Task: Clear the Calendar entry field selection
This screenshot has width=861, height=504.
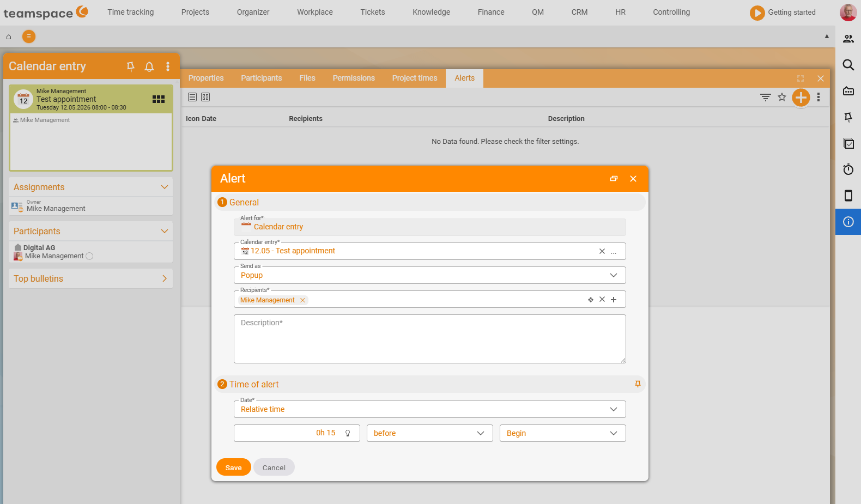Action: 602,251
